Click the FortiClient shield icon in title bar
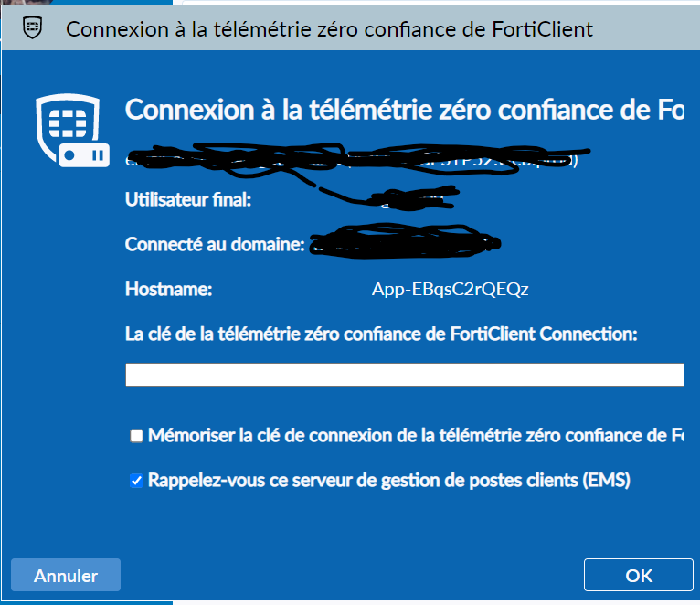The image size is (700, 605). (x=33, y=28)
